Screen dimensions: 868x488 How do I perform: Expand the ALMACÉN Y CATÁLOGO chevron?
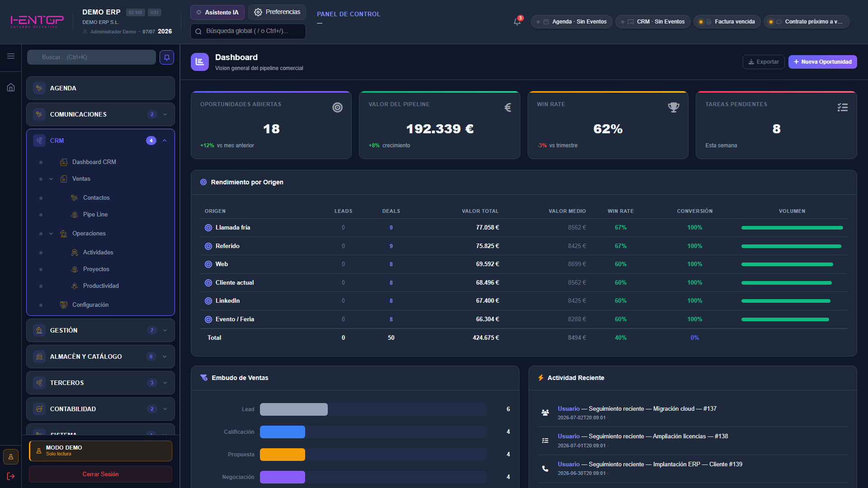[x=165, y=357]
